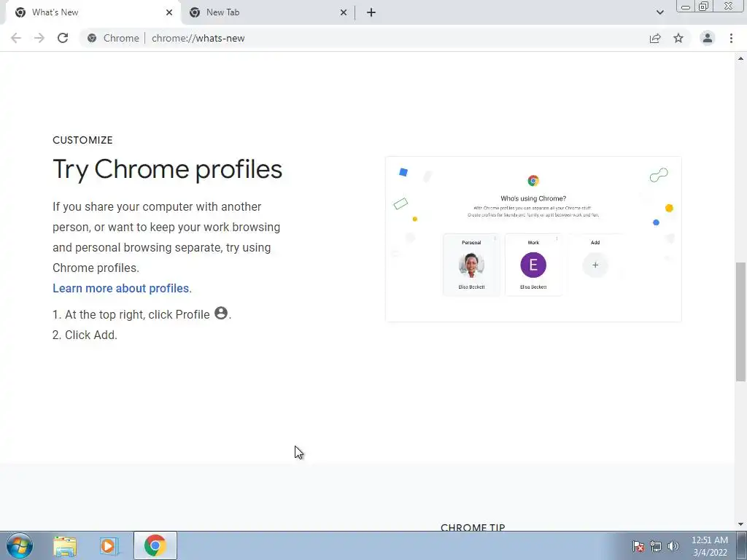Close the What's New tab
This screenshot has height=560, width=747.
click(169, 12)
